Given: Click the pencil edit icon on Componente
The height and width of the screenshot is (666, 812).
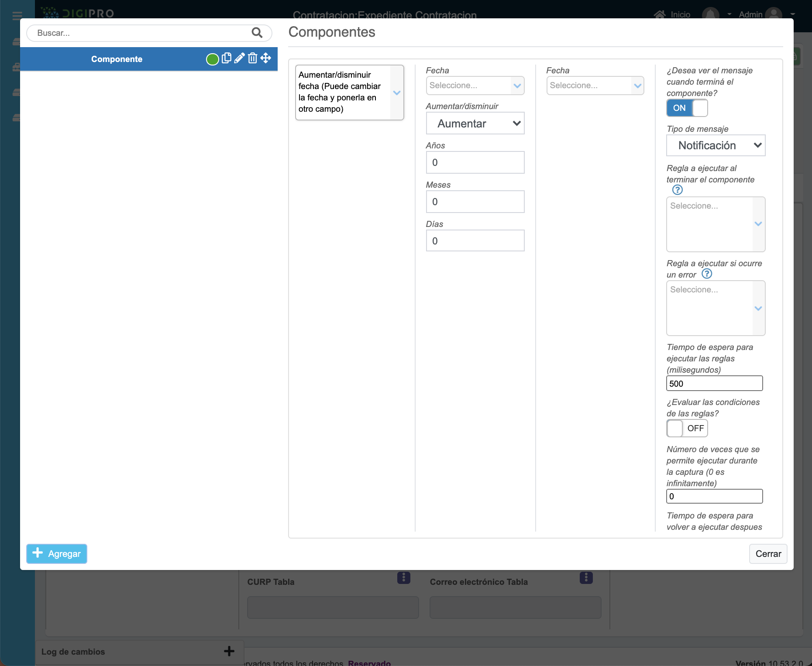Looking at the screenshot, I should (239, 58).
